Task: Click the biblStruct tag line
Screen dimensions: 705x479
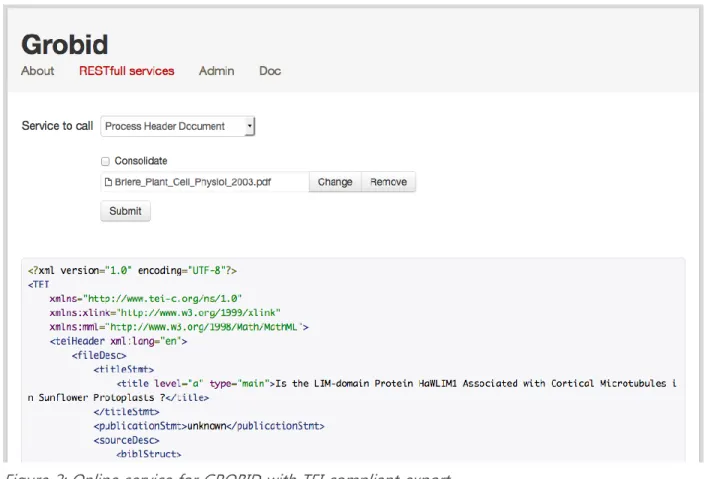Action: (x=149, y=454)
